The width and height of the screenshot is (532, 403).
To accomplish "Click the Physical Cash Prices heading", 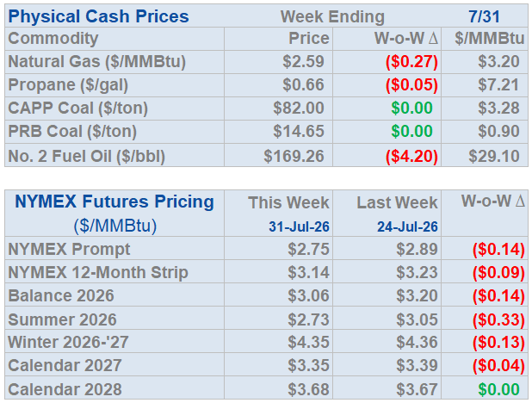I will pyautogui.click(x=98, y=16).
